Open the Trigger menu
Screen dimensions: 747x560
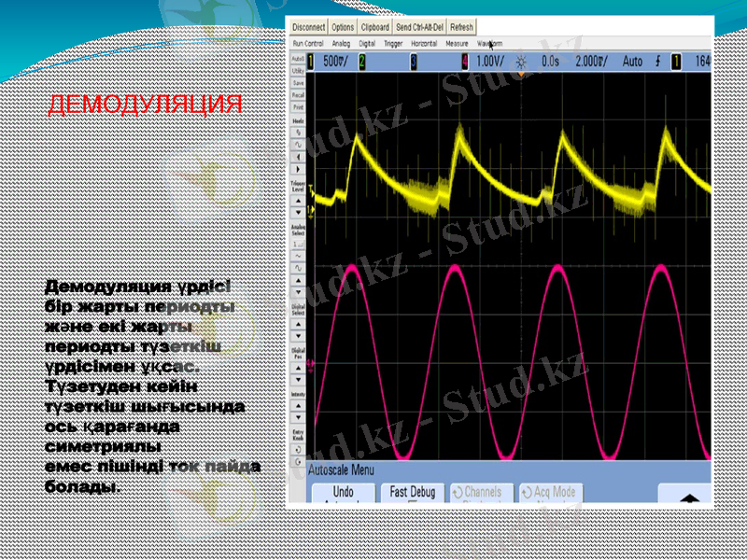(x=393, y=43)
